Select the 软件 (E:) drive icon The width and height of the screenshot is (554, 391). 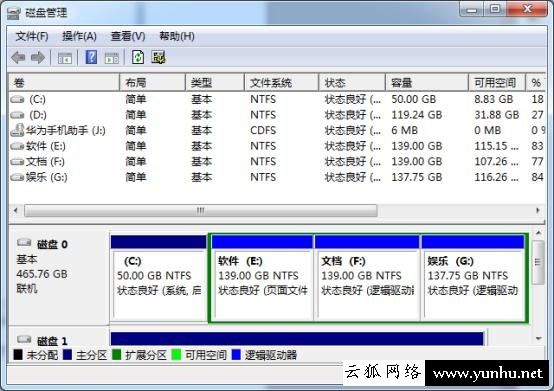17,146
